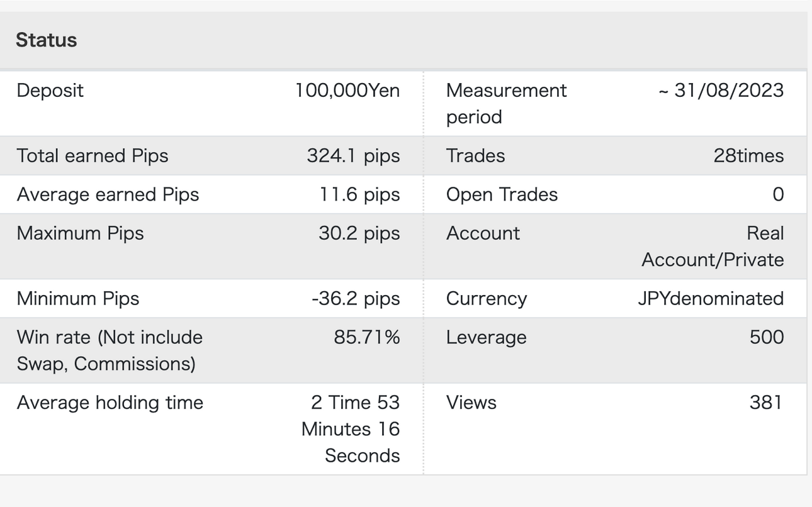Select the Total earned Pips label
This screenshot has height=507, width=812.
(93, 156)
